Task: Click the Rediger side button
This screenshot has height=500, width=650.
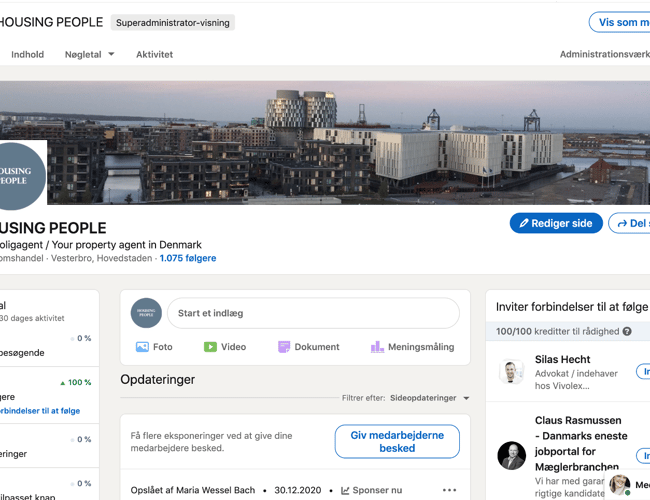Action: 556,223
